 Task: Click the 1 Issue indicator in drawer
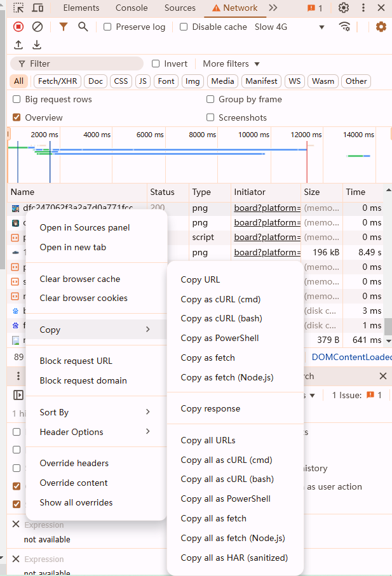point(356,395)
